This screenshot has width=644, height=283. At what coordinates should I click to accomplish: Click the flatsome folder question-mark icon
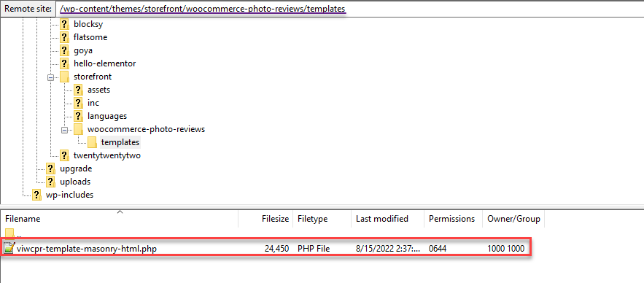point(64,37)
